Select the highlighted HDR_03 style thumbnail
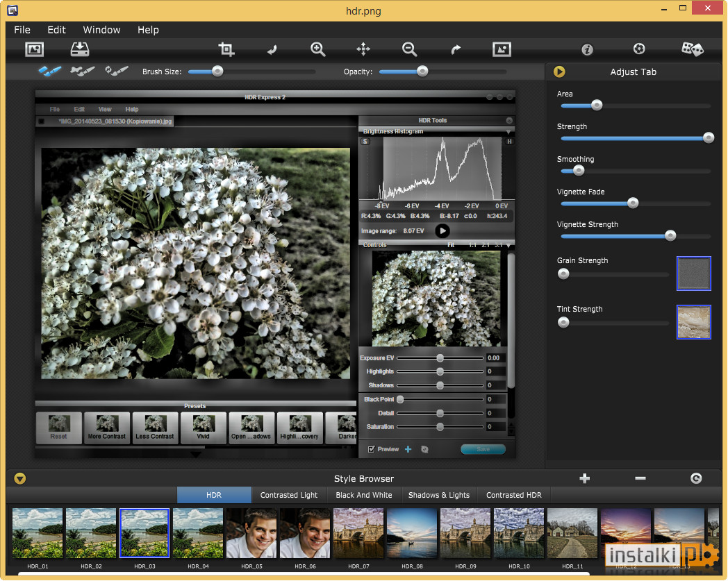 tap(144, 533)
